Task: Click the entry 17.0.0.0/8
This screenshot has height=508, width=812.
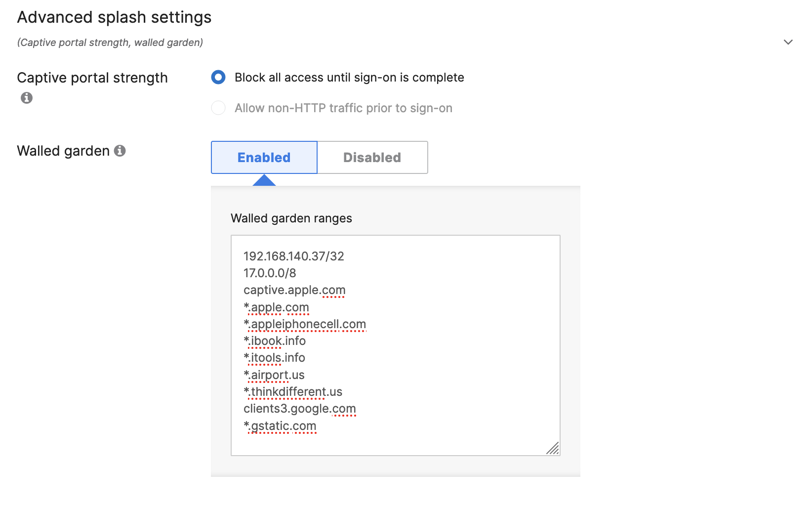Action: point(271,273)
